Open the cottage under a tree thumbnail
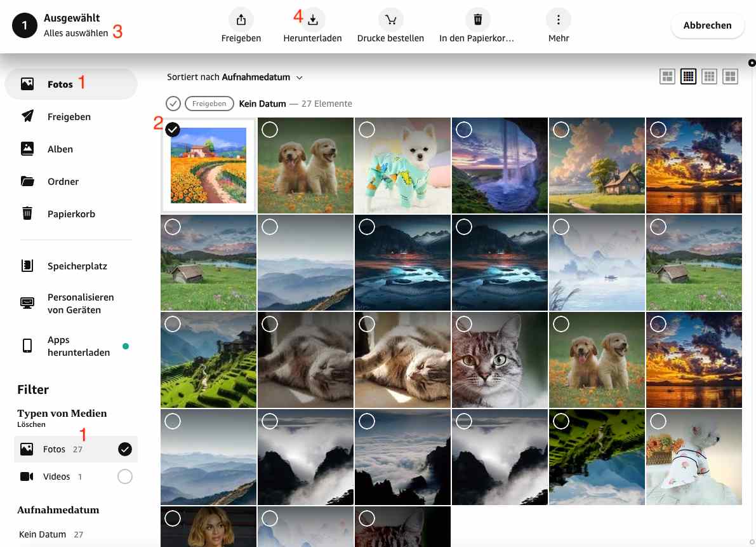This screenshot has height=547, width=756. tap(597, 165)
